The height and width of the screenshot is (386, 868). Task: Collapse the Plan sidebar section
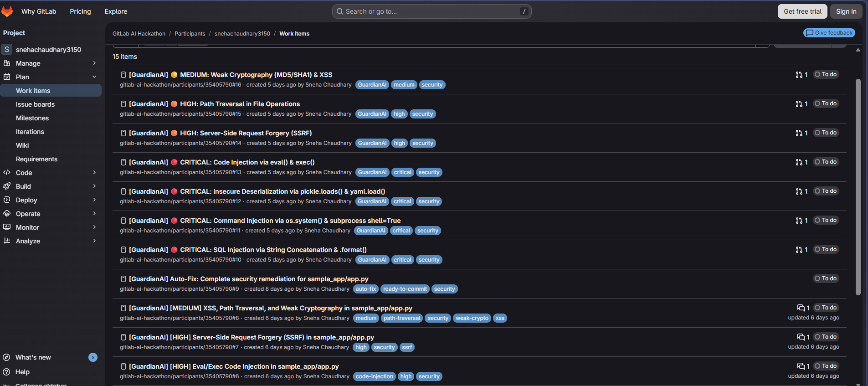(94, 77)
